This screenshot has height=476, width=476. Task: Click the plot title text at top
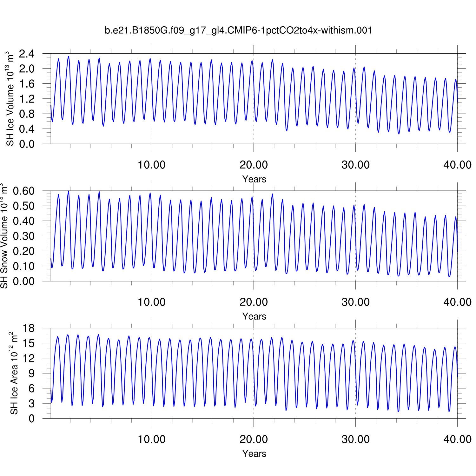tap(238, 30)
